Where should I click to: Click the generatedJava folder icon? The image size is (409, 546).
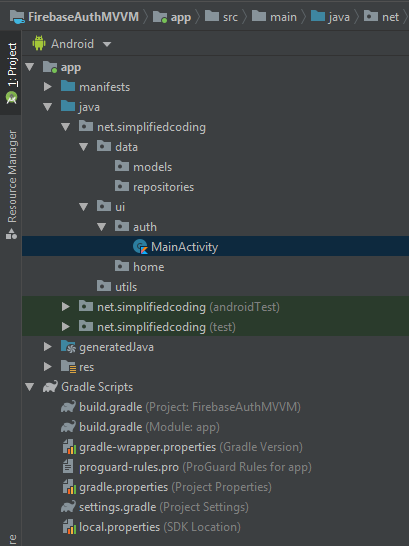68,346
